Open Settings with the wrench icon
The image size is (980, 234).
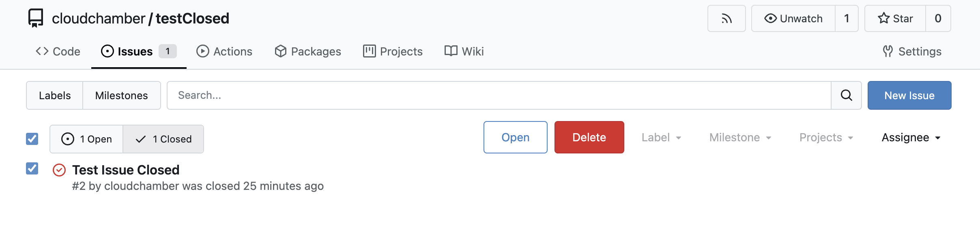[x=912, y=51]
